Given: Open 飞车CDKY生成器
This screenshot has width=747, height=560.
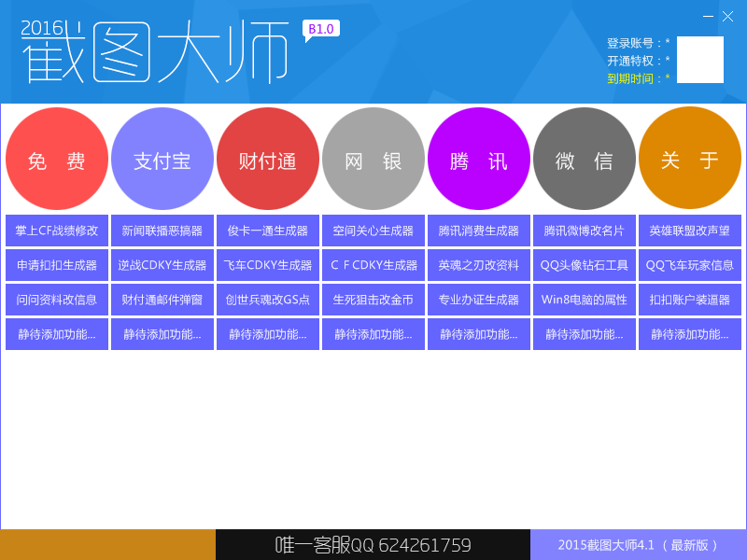Looking at the screenshot, I should [x=268, y=265].
